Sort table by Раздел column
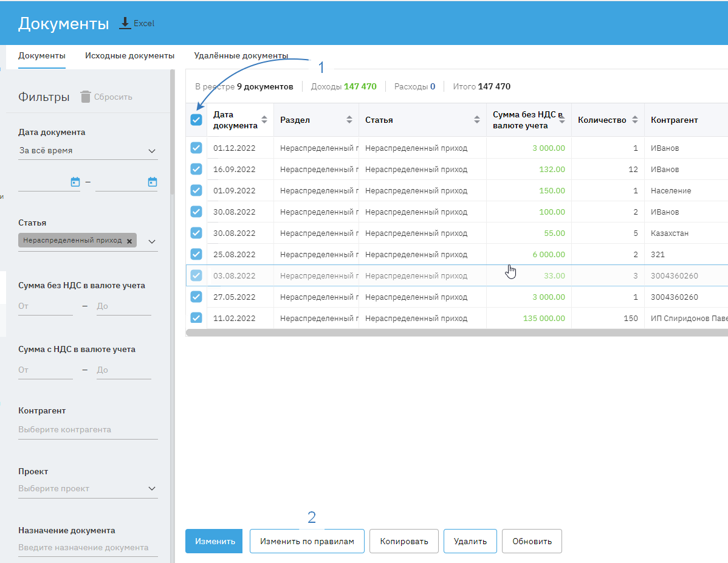The image size is (728, 563). click(x=349, y=120)
